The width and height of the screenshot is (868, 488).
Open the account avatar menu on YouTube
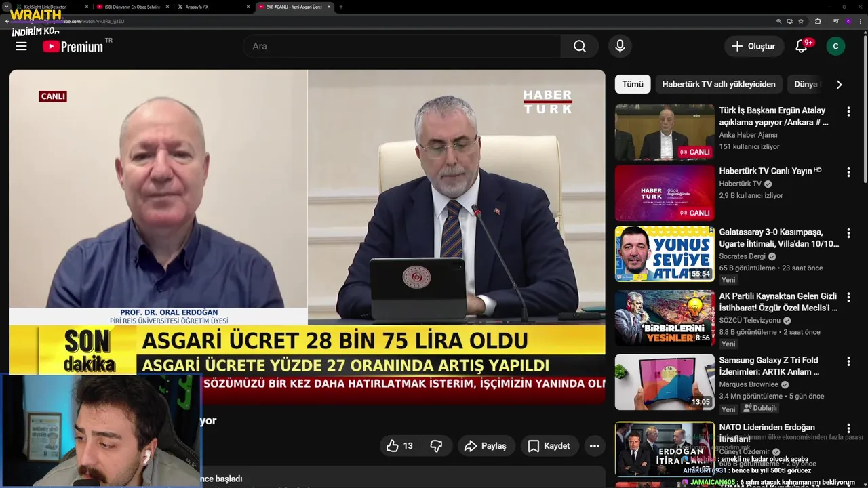pos(835,46)
